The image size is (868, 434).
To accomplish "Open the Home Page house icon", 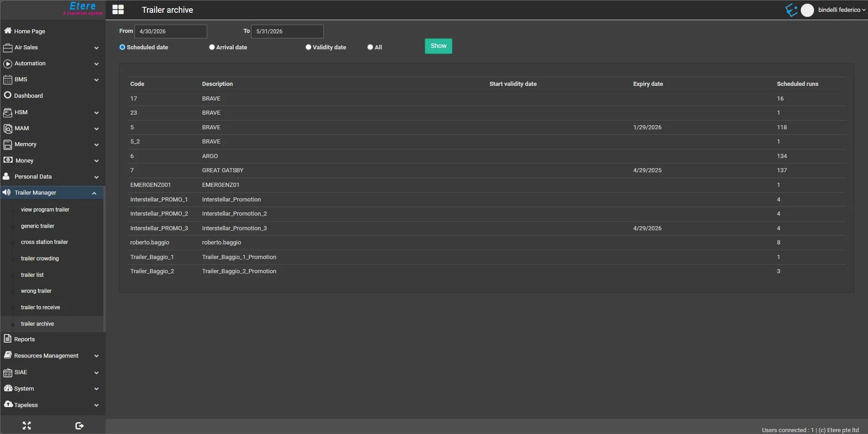I will pyautogui.click(x=8, y=31).
